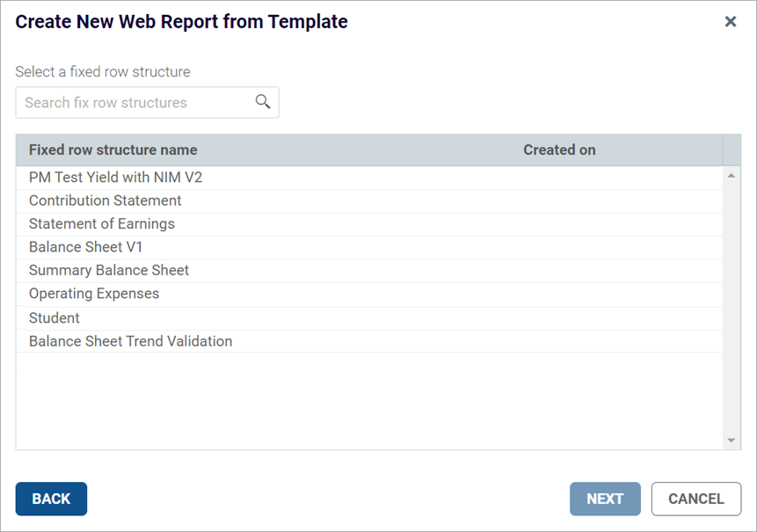Choose the Student row structure
757x532 pixels.
tap(55, 317)
